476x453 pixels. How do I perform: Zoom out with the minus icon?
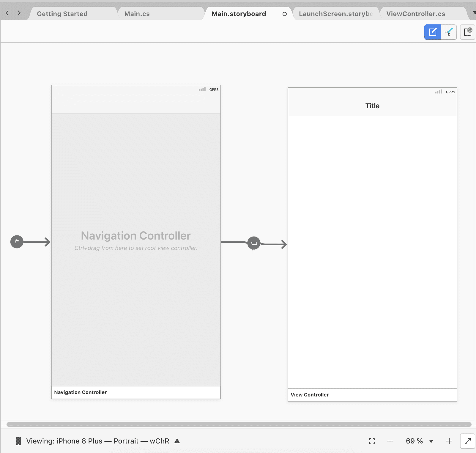click(390, 441)
